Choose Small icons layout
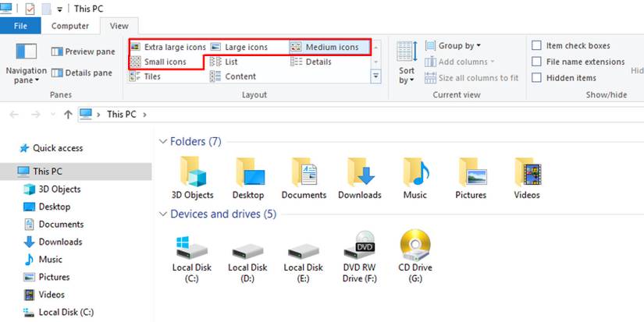Screen dimensions: 644x322 click(158, 62)
